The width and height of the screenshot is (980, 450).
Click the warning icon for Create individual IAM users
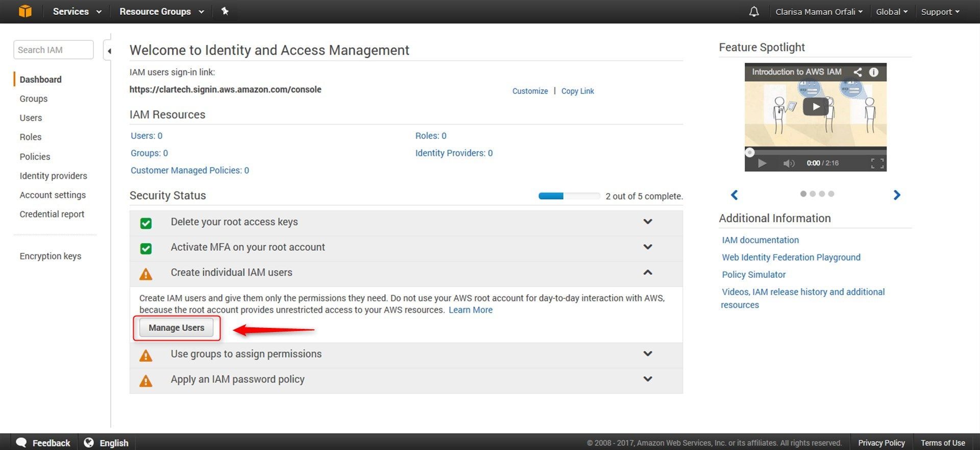tap(146, 274)
